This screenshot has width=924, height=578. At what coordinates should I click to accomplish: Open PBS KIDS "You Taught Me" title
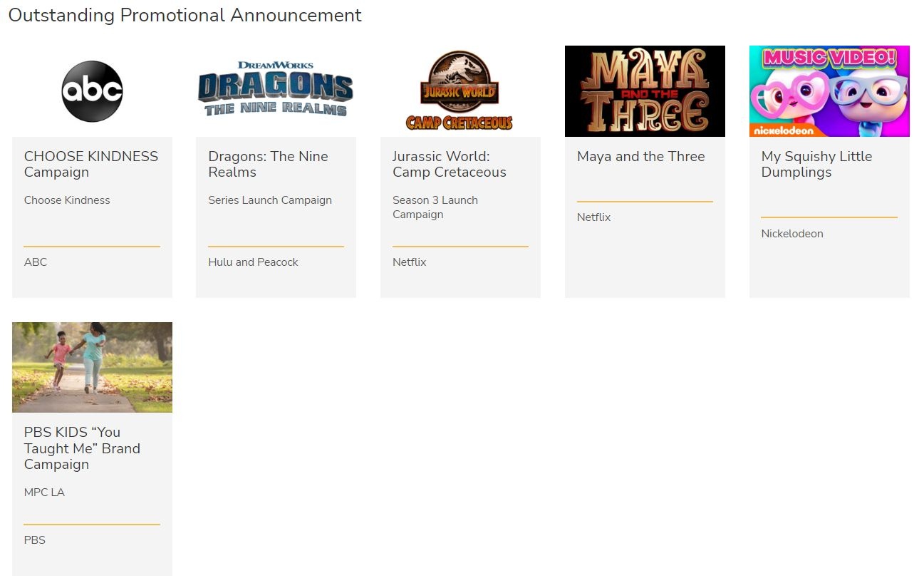(82, 448)
